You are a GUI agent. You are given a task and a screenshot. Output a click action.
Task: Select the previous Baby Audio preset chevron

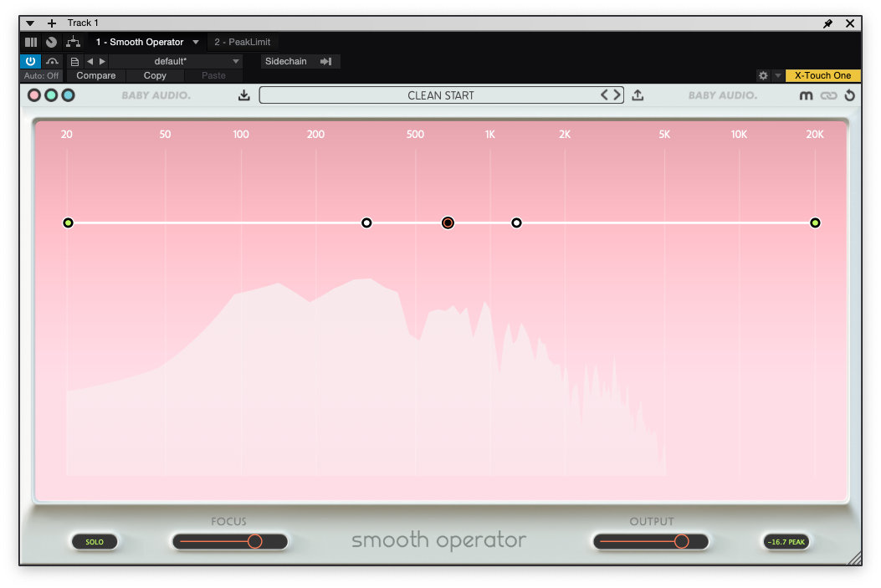tap(604, 95)
